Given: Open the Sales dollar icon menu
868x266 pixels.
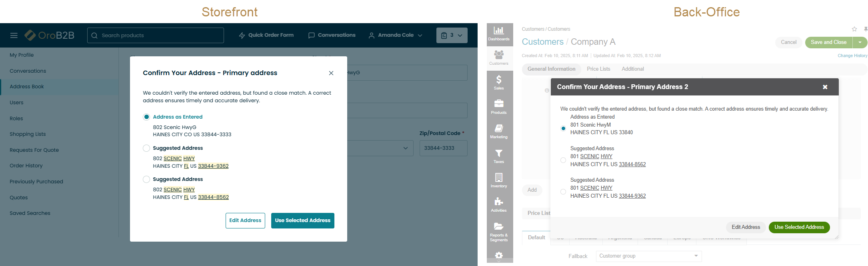Looking at the screenshot, I should (499, 82).
